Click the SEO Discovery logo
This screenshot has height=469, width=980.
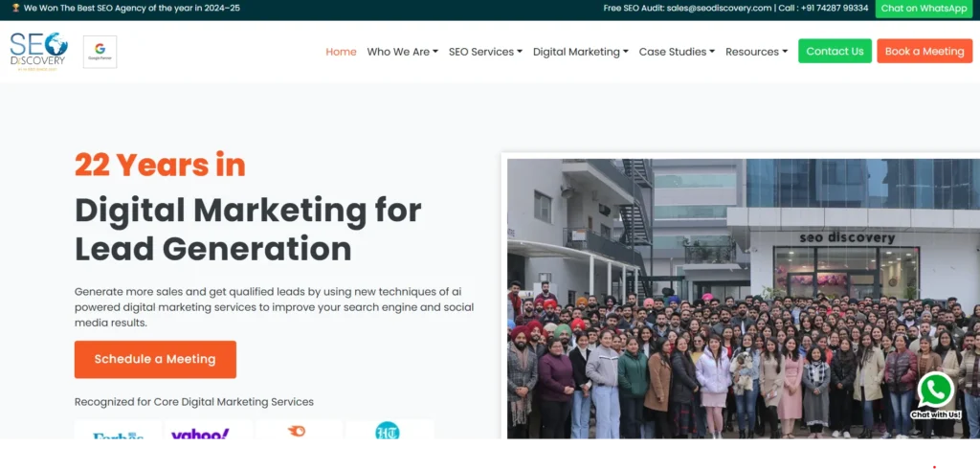point(38,51)
